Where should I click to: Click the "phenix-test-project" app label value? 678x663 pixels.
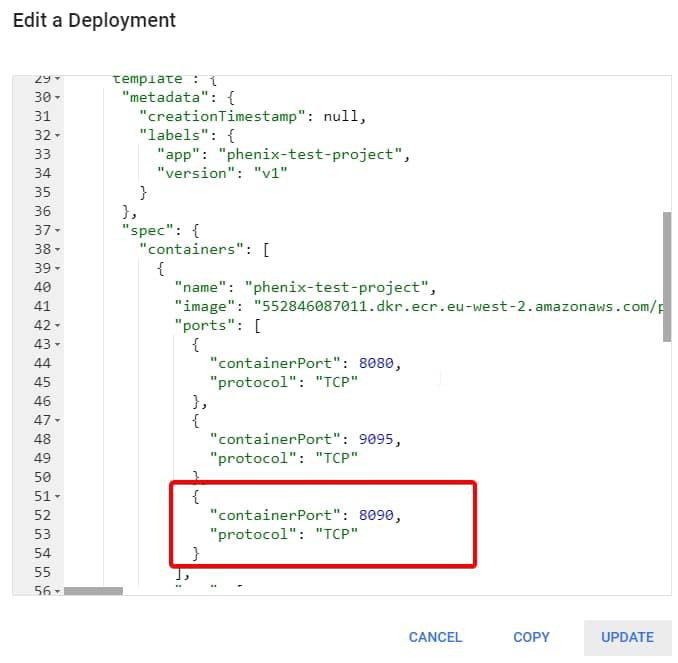pyautogui.click(x=310, y=155)
